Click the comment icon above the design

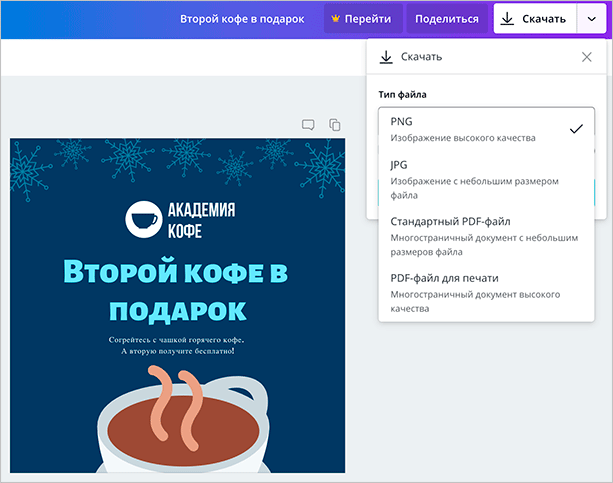pos(309,125)
